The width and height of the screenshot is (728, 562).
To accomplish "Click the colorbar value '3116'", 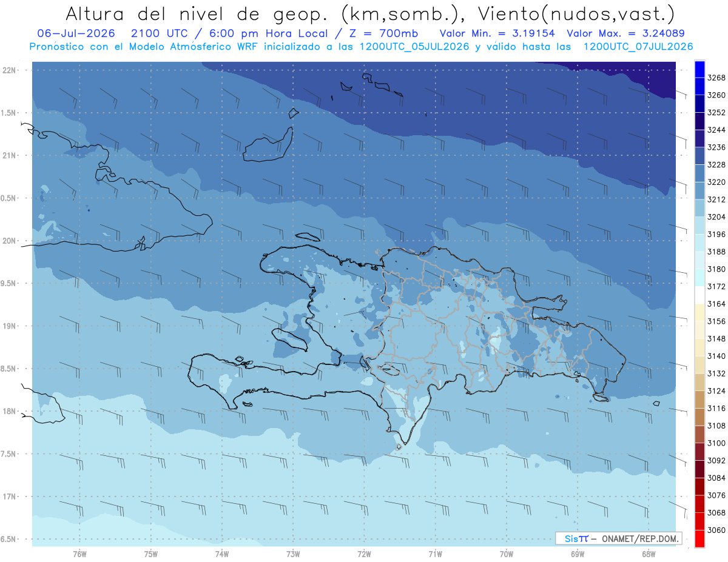I will tap(716, 408).
